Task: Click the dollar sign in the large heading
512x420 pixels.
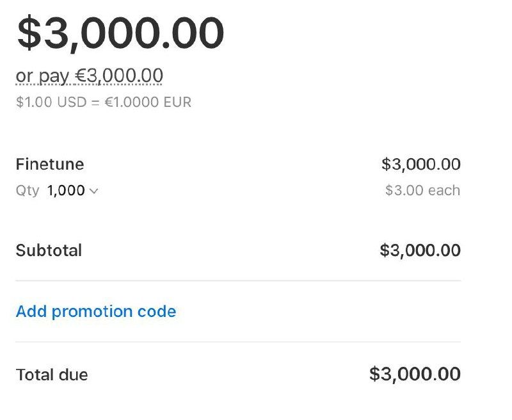Action: click(28, 33)
